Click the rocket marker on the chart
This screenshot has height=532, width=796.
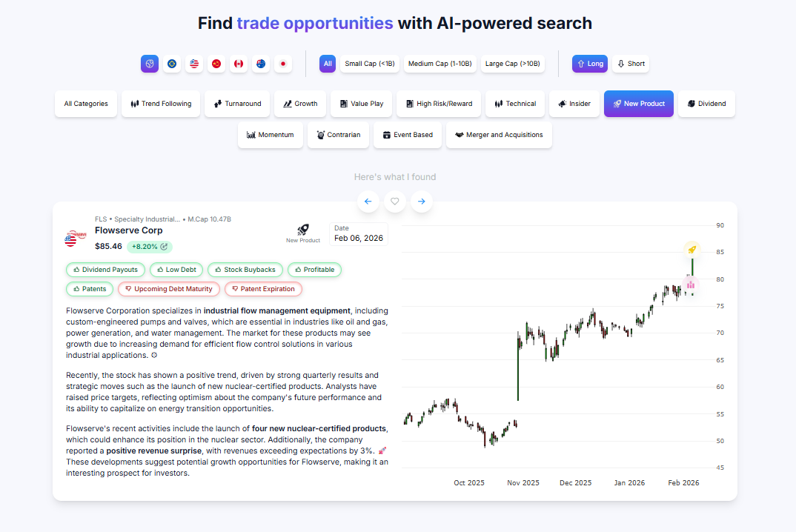pyautogui.click(x=691, y=250)
